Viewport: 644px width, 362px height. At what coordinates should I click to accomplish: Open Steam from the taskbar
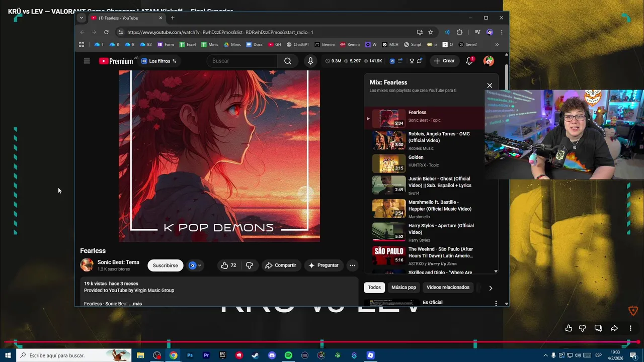point(256,355)
